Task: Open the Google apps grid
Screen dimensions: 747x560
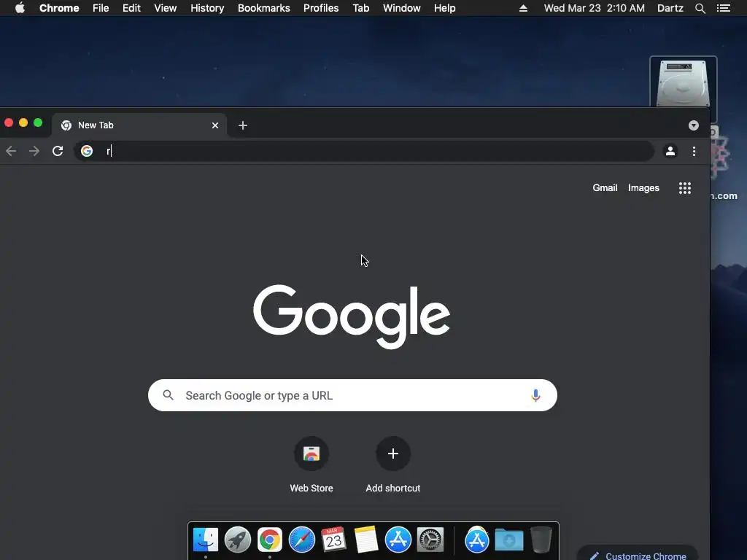Action: 684,188
